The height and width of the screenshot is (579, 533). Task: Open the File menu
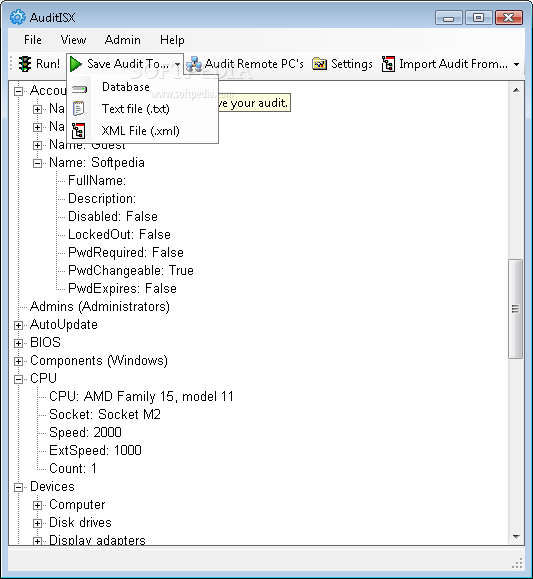tap(33, 40)
